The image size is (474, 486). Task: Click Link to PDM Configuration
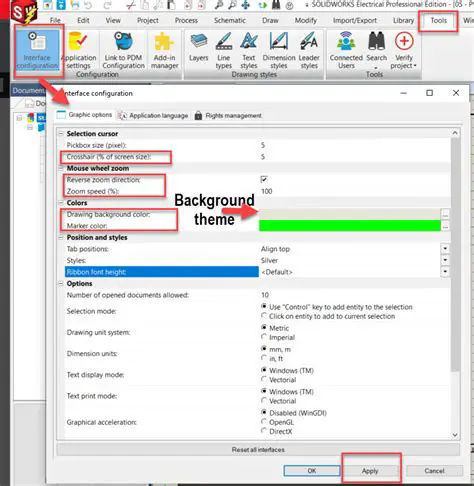coord(123,50)
